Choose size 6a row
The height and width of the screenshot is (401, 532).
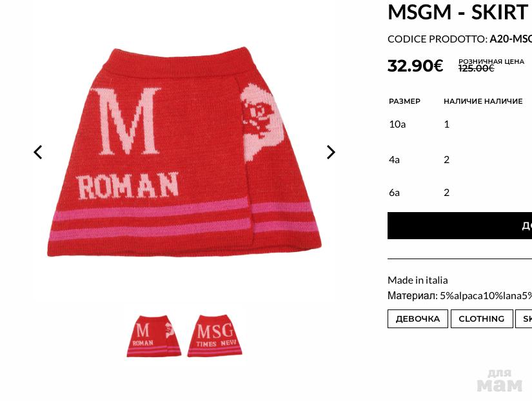460,192
